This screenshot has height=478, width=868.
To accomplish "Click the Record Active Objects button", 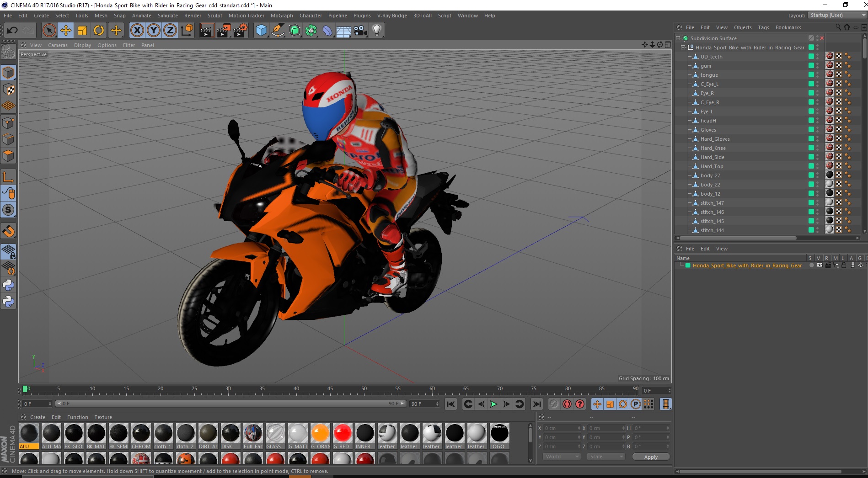I will [x=554, y=404].
